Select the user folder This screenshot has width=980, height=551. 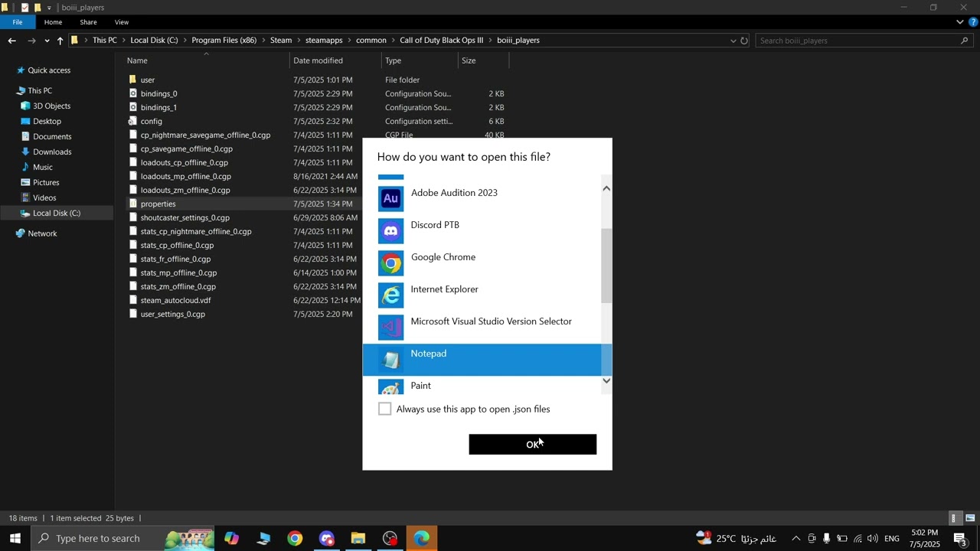point(147,80)
